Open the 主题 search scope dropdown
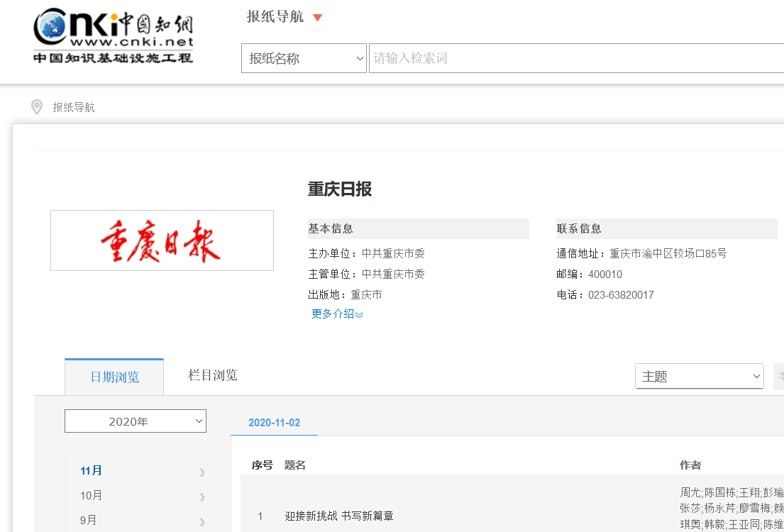 pos(700,377)
